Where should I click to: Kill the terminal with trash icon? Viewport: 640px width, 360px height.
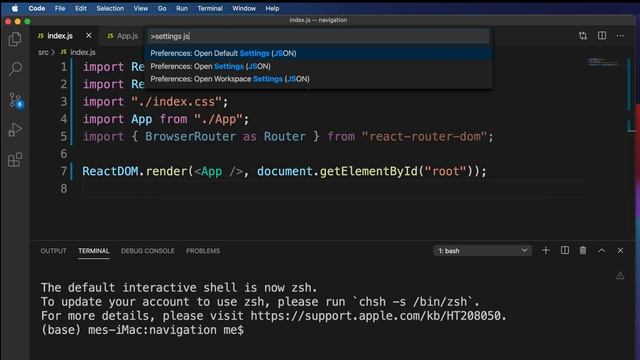tap(583, 251)
